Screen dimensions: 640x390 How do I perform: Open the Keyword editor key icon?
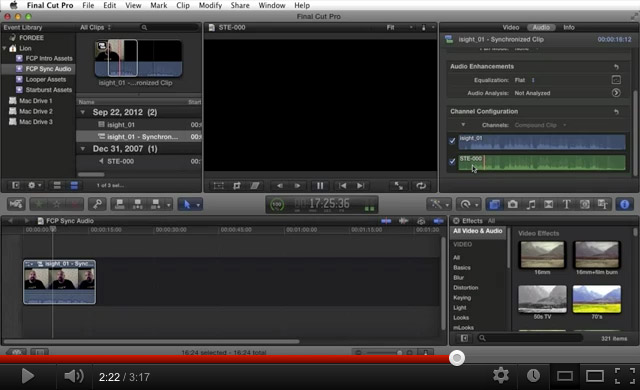tap(97, 204)
